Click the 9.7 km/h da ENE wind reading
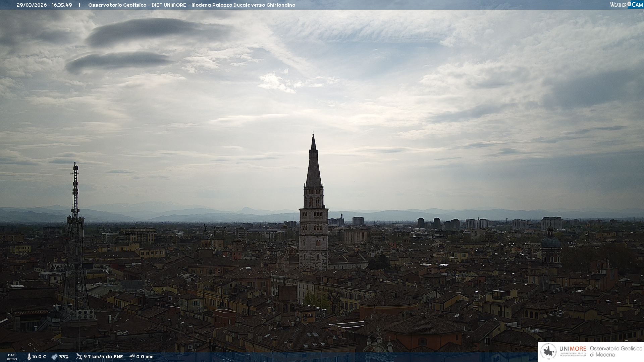Viewport: 644px width, 362px height. coord(103,357)
